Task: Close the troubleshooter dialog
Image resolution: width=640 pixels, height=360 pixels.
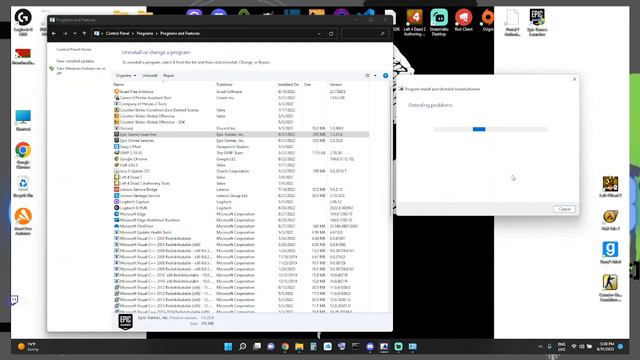Action: 574,79
